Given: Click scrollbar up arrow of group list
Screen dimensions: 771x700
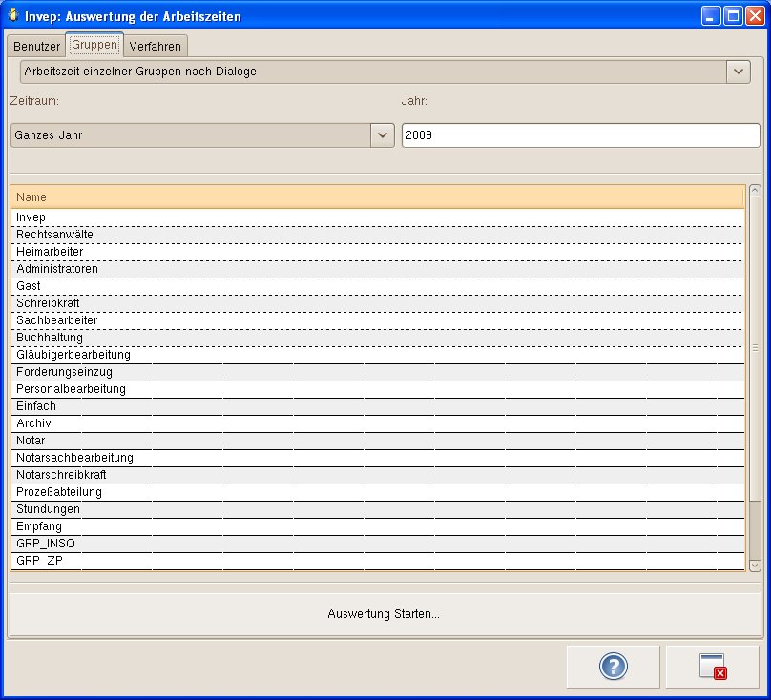Looking at the screenshot, I should click(755, 190).
